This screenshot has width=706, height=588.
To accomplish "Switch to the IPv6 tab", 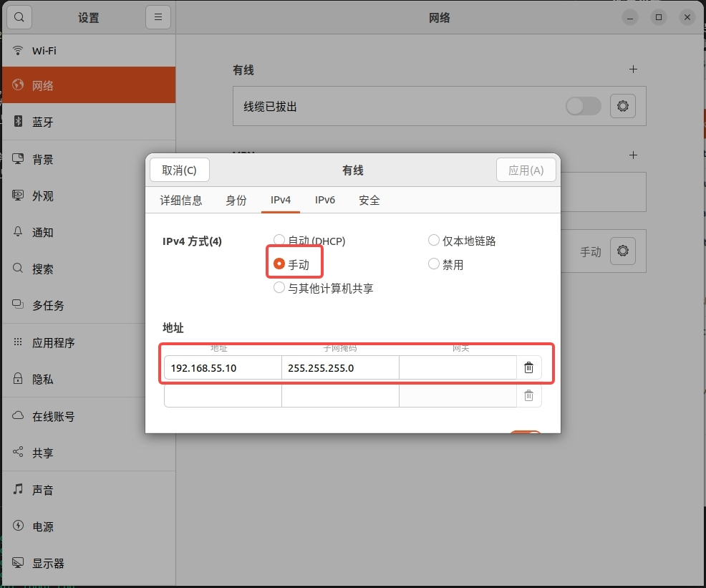I will point(325,201).
